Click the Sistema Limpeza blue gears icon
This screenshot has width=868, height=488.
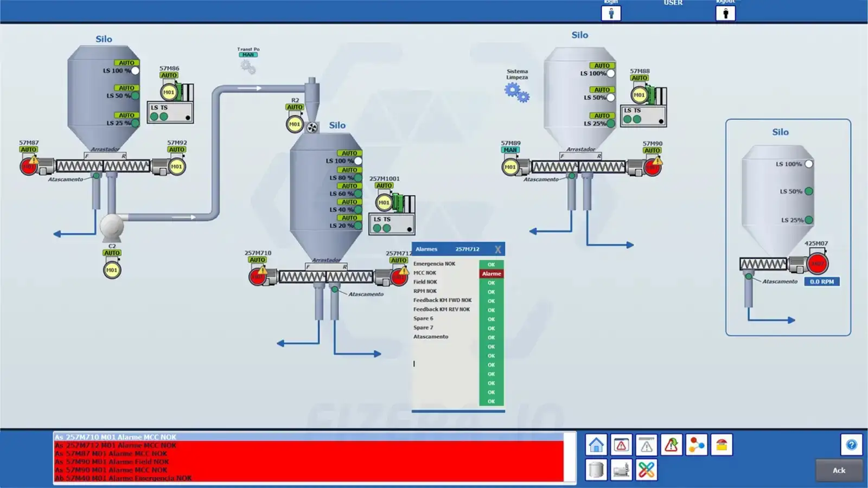click(516, 93)
